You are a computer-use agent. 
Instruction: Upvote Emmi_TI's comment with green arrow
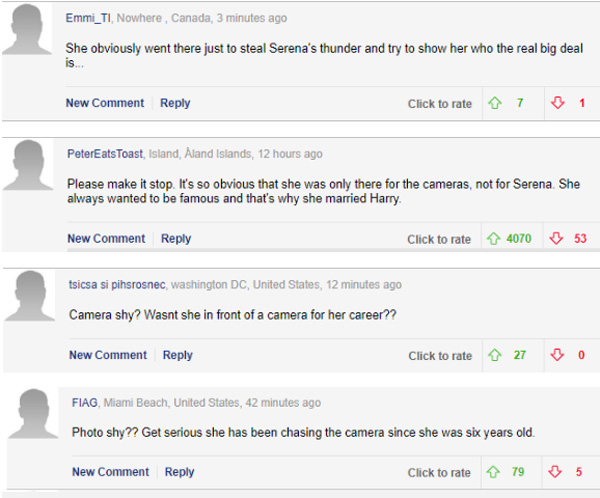click(494, 103)
